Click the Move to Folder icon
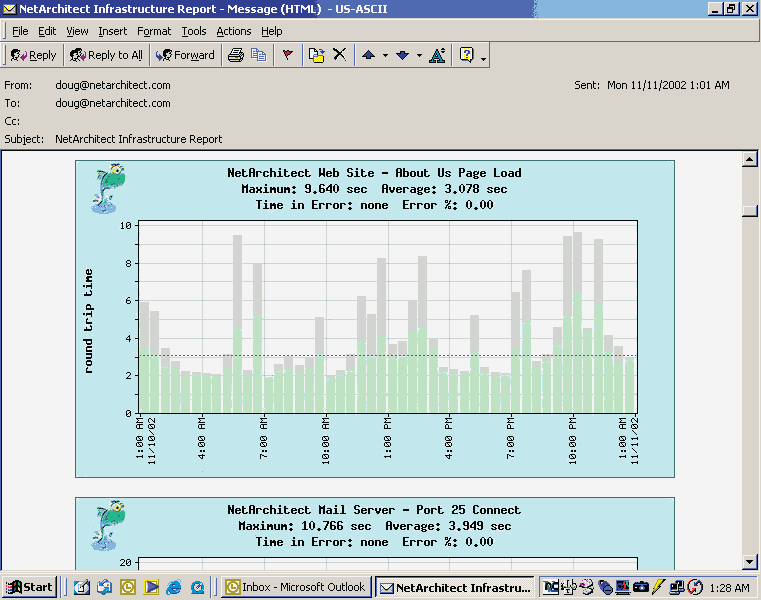 pos(316,55)
